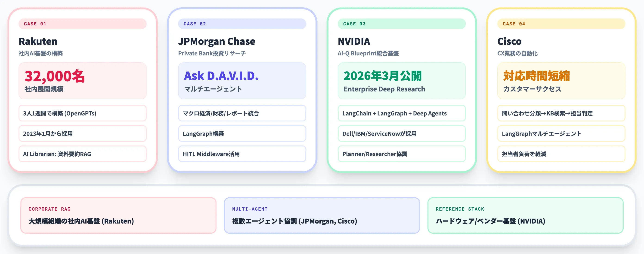Image resolution: width=644 pixels, height=254 pixels.
Task: Click the 大規模組織の社内AI基盤 (Rakuten) text
Action: pyautogui.click(x=81, y=221)
